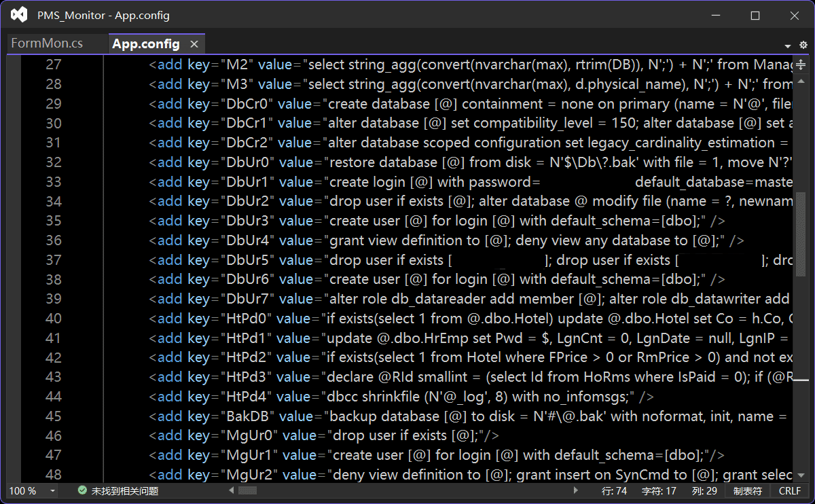
Task: Open the 100 % zoom dropdown
Action: (52, 490)
